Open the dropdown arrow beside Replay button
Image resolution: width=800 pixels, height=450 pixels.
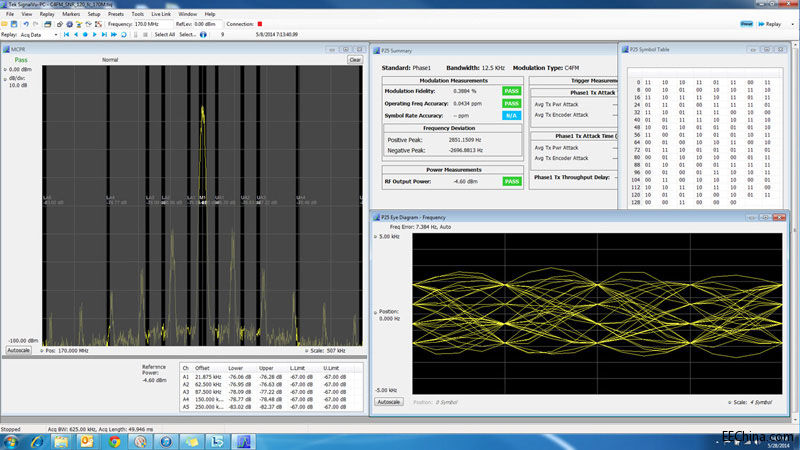click(792, 24)
